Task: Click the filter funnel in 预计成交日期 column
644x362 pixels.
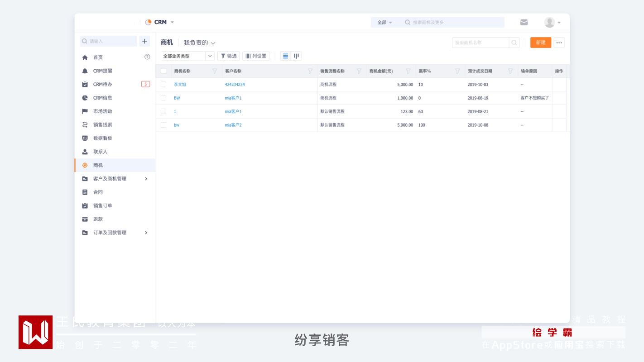Action: click(x=510, y=71)
